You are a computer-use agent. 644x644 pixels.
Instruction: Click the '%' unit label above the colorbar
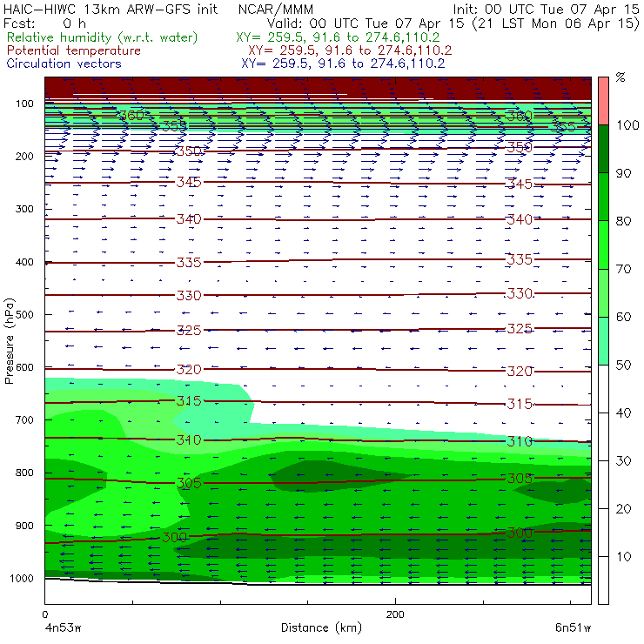coord(621,77)
